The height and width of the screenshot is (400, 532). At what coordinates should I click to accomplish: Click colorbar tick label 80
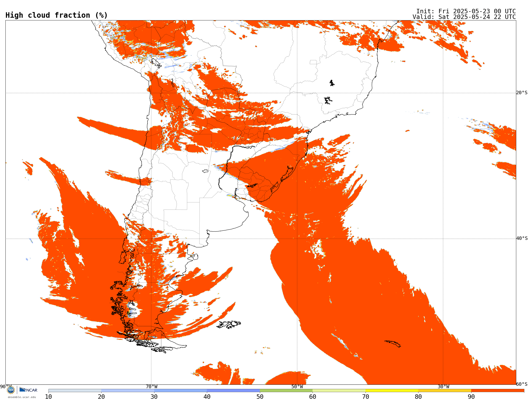[418, 397]
